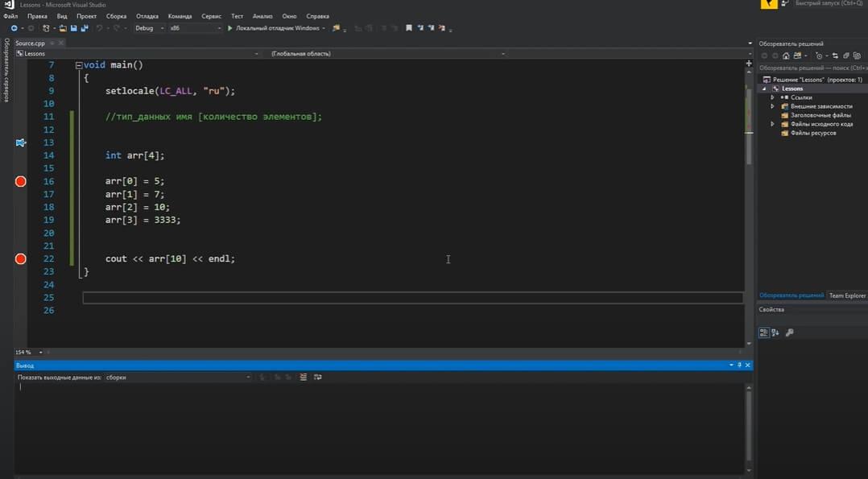Image resolution: width=868 pixels, height=479 pixels.
Task: Go to the previous bookmark icon
Action: tap(420, 28)
